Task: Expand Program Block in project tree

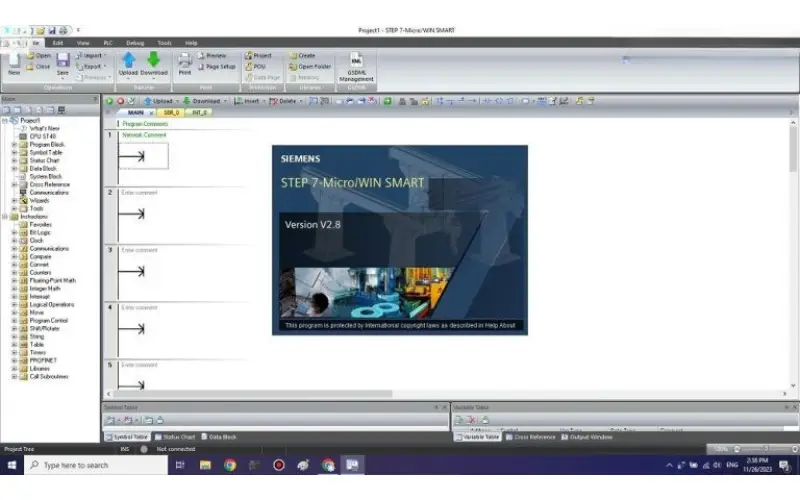Action: click(x=14, y=144)
